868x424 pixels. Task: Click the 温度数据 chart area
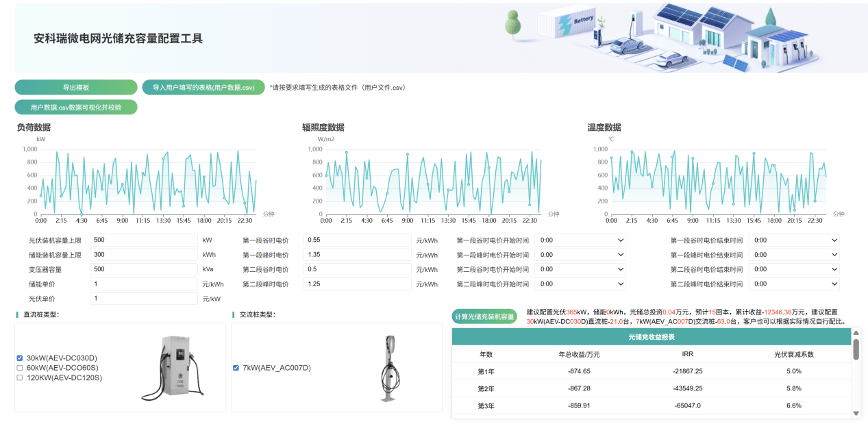(x=718, y=182)
